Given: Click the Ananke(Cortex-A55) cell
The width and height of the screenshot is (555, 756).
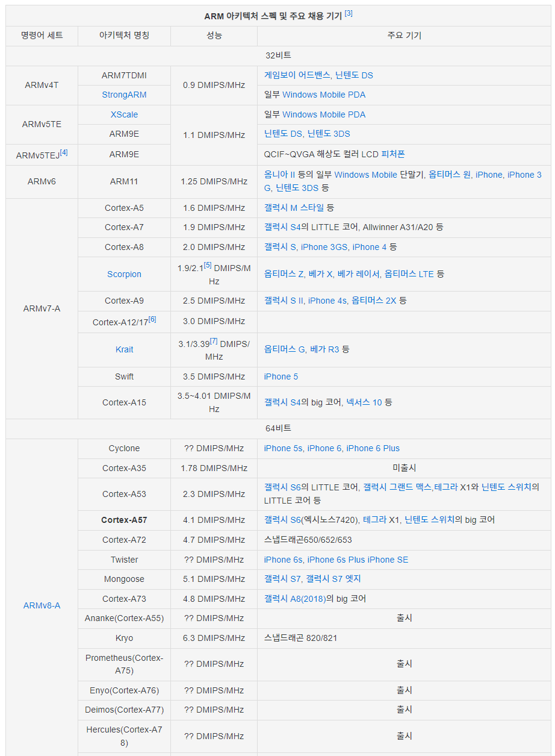Looking at the screenshot, I should coord(124,618).
